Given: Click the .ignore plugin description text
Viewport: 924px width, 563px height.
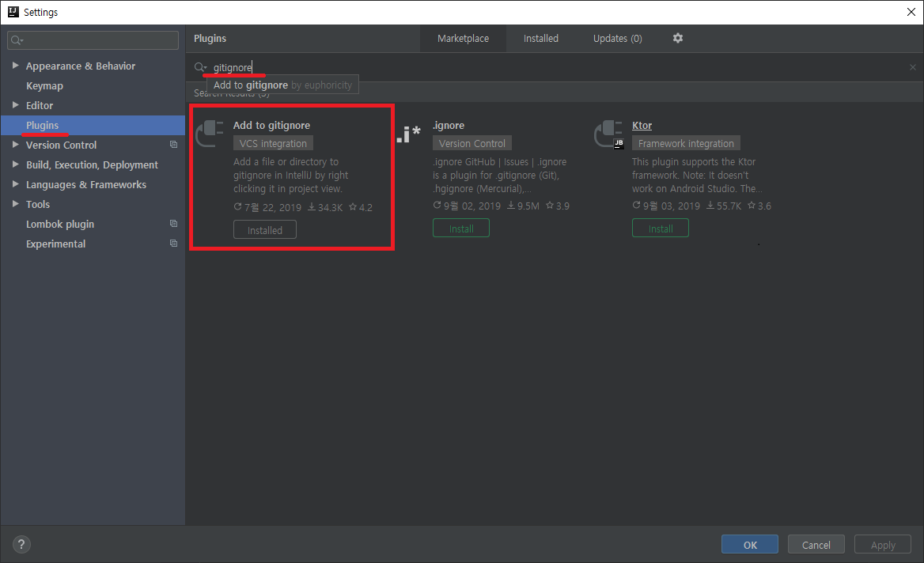Looking at the screenshot, I should (x=499, y=175).
